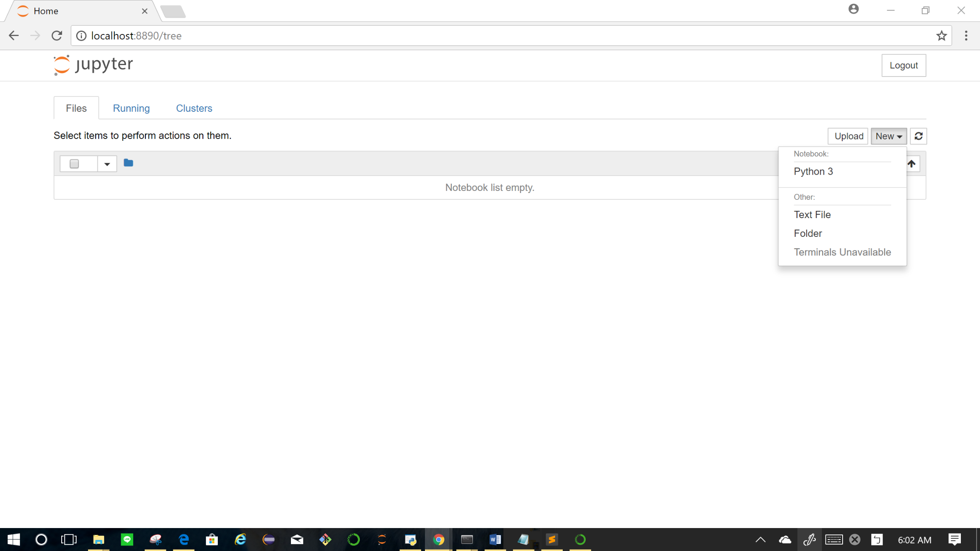Click the folder breadcrumb icon
This screenshot has height=551, width=980.
point(128,163)
